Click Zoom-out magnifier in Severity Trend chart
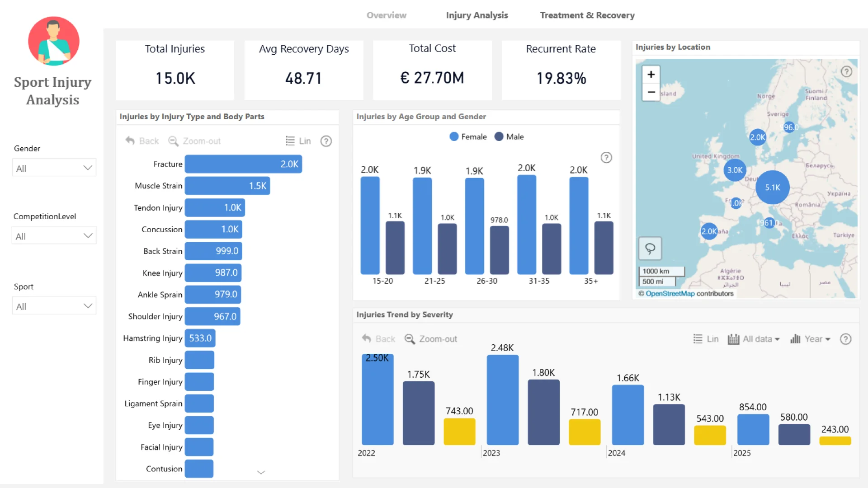The height and width of the screenshot is (488, 868). click(431, 339)
